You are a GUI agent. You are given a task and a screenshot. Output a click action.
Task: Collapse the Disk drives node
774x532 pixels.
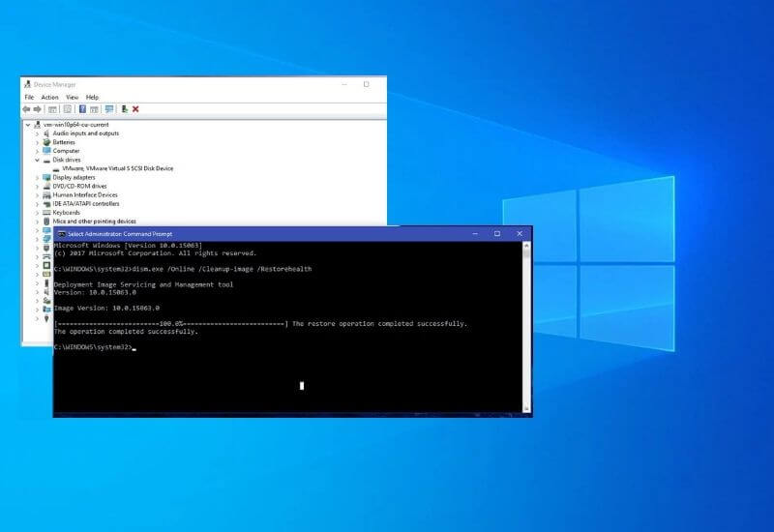[37, 160]
